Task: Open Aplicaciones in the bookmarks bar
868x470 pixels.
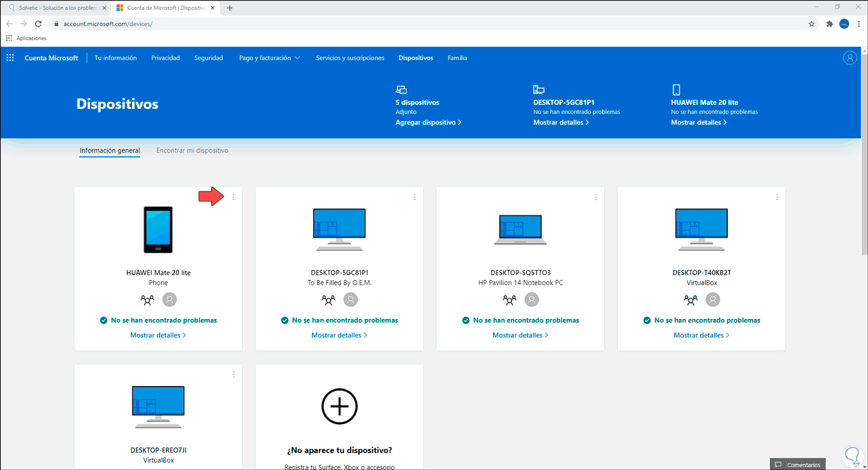Action: point(26,38)
